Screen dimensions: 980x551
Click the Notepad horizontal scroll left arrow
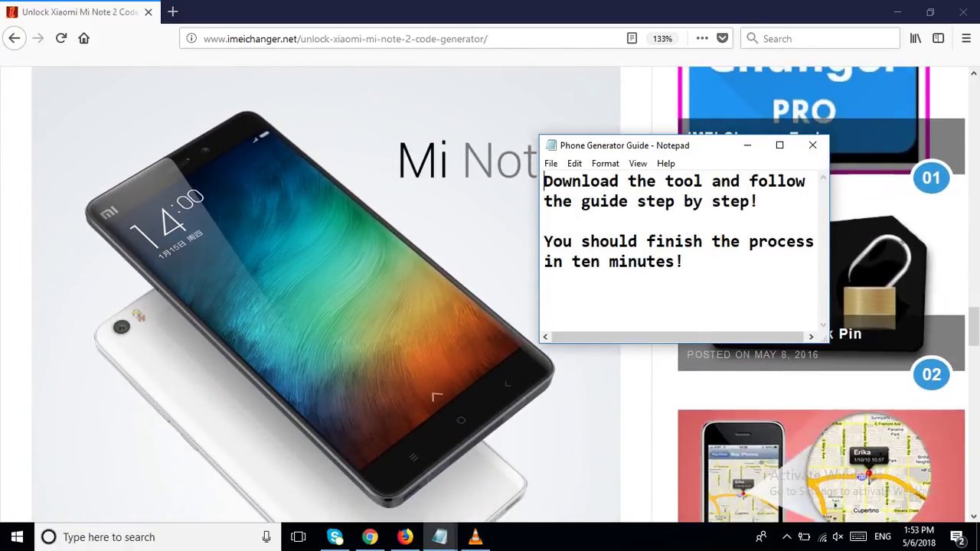(545, 337)
